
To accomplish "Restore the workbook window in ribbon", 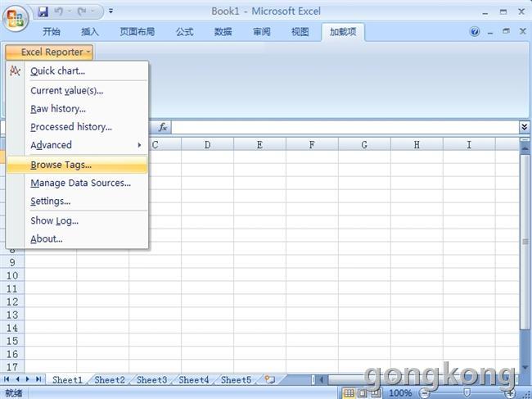I will tap(506, 31).
